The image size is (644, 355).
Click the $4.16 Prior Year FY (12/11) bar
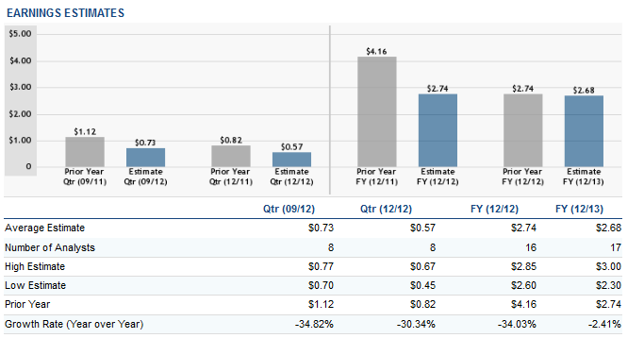[377, 111]
